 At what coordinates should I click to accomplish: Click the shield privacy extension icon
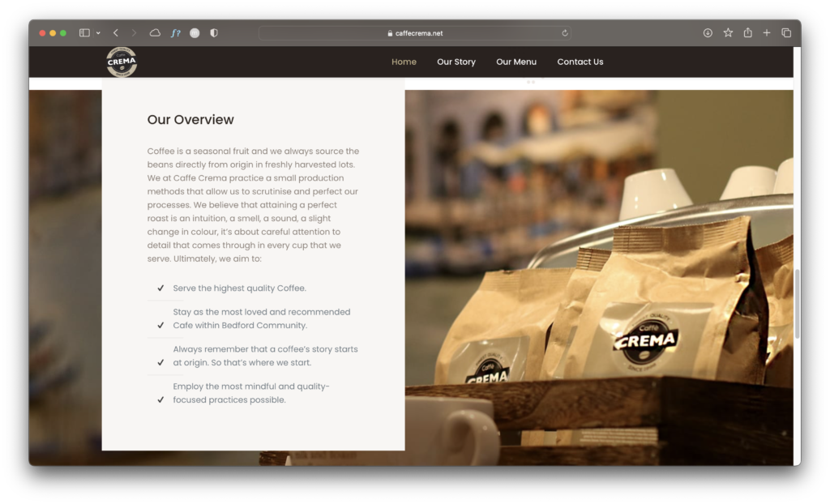click(213, 32)
